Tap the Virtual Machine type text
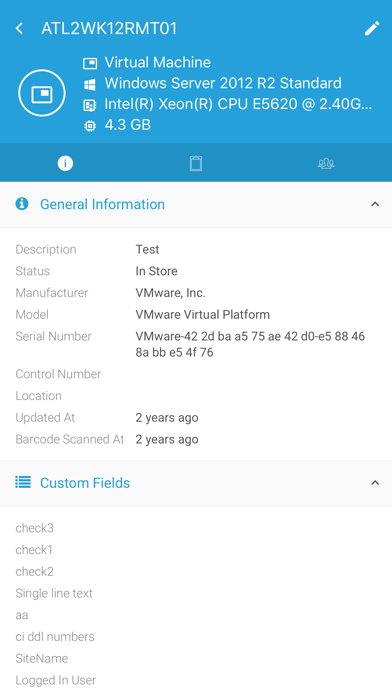 pyautogui.click(x=158, y=62)
